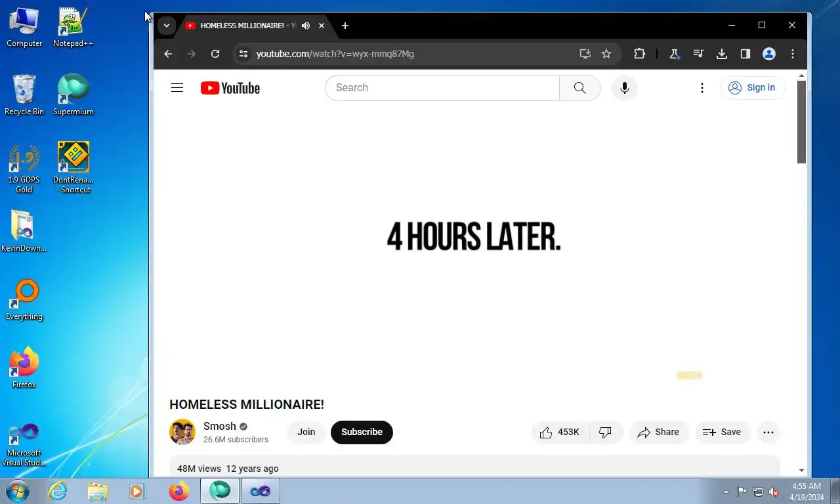Click the Sign in button
This screenshot has height=504, width=840.
[x=753, y=88]
